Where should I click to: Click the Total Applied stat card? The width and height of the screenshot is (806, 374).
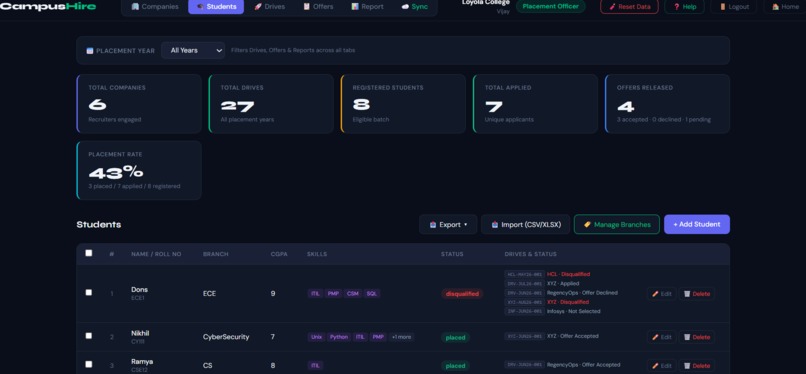[535, 104]
